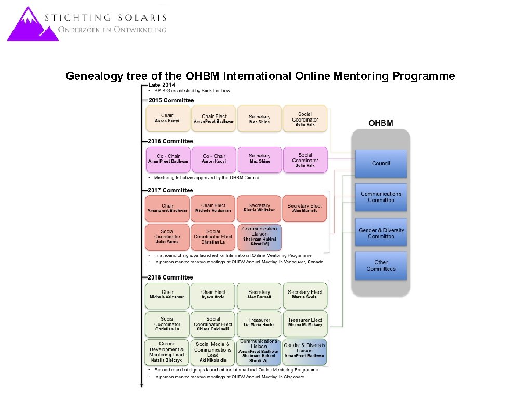
Task: Select the 2018 Communications Liaison box
Action: pyautogui.click(x=259, y=352)
